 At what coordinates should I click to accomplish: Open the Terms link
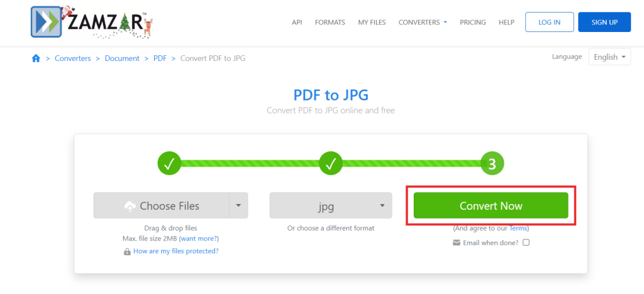point(518,228)
